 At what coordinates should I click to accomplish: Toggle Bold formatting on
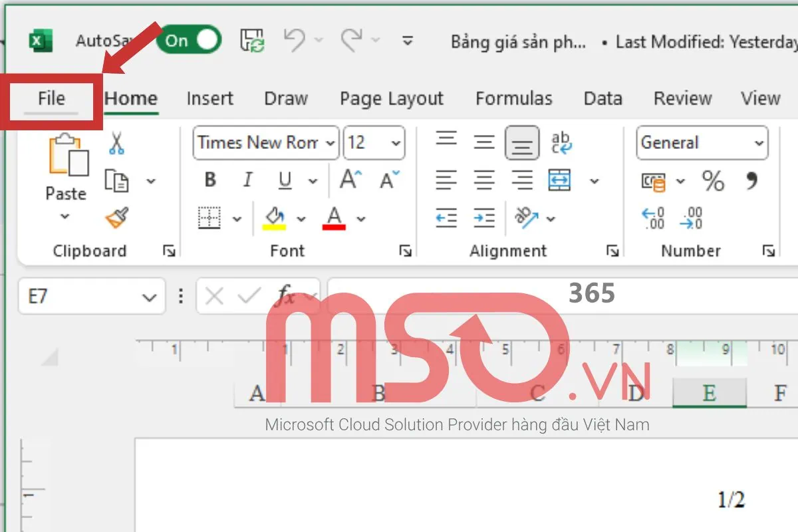coord(211,180)
